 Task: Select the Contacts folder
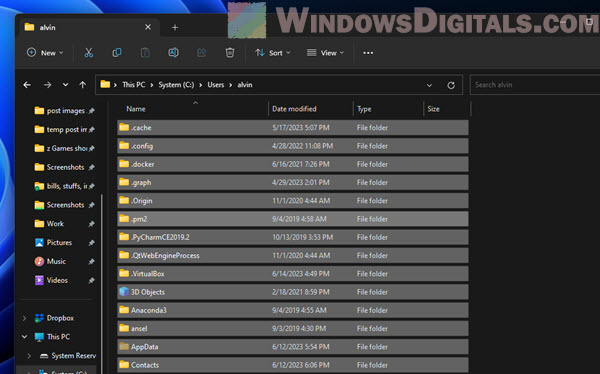(293, 365)
